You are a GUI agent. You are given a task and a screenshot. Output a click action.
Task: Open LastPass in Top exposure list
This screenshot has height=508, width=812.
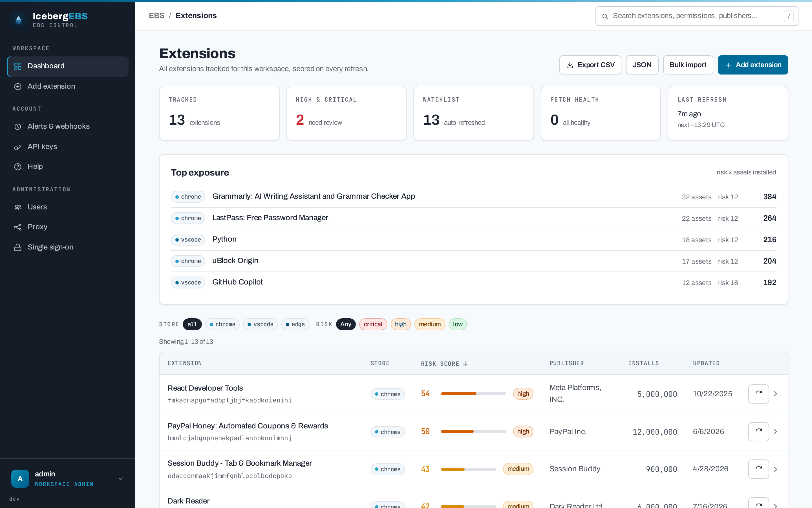pos(473,218)
